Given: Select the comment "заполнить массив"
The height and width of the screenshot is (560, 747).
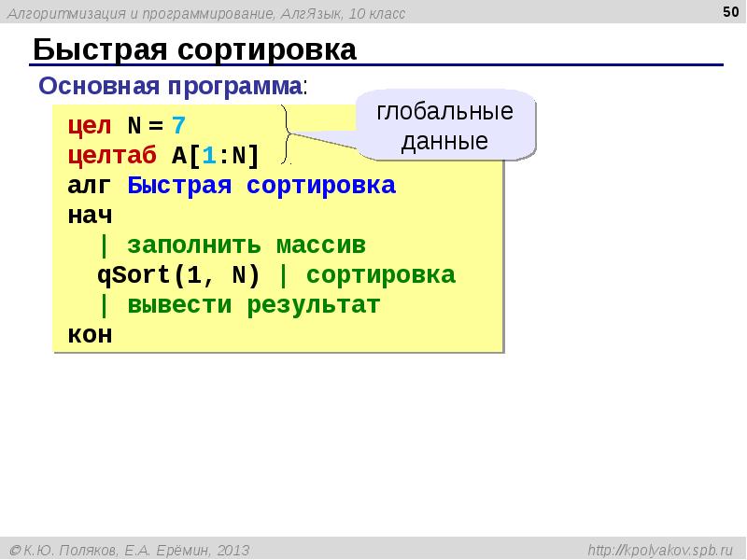Looking at the screenshot, I should pyautogui.click(x=246, y=245).
